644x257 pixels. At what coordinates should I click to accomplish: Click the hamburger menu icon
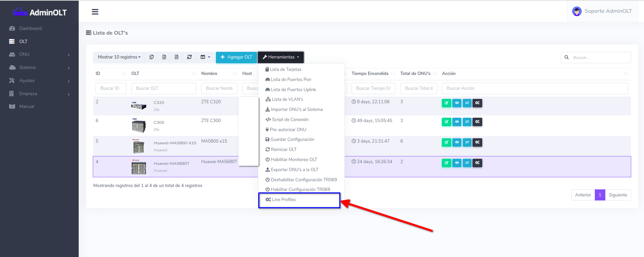click(x=95, y=12)
